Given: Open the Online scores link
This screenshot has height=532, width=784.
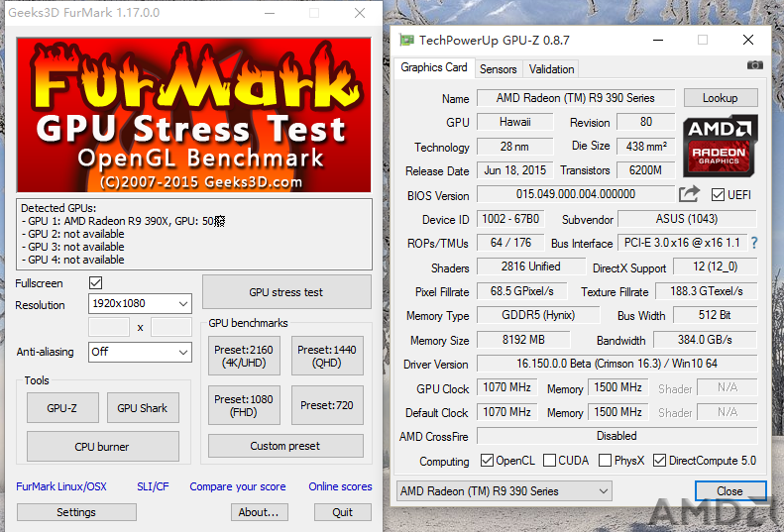Looking at the screenshot, I should (340, 486).
